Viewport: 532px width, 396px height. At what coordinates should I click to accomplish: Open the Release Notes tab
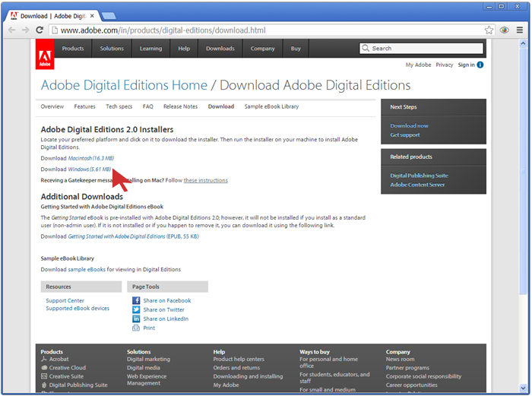pos(180,107)
